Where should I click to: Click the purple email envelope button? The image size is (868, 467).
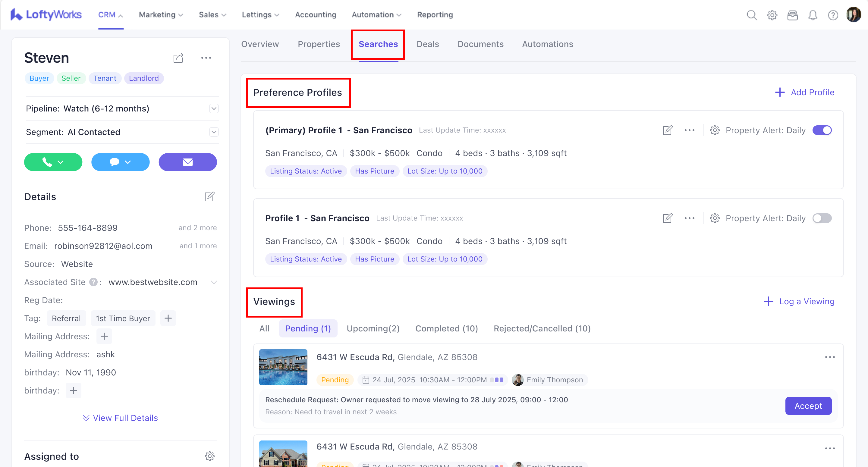(188, 162)
